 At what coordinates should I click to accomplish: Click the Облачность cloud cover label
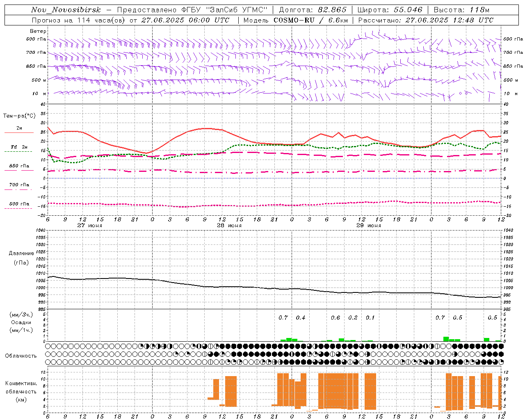[21, 356]
